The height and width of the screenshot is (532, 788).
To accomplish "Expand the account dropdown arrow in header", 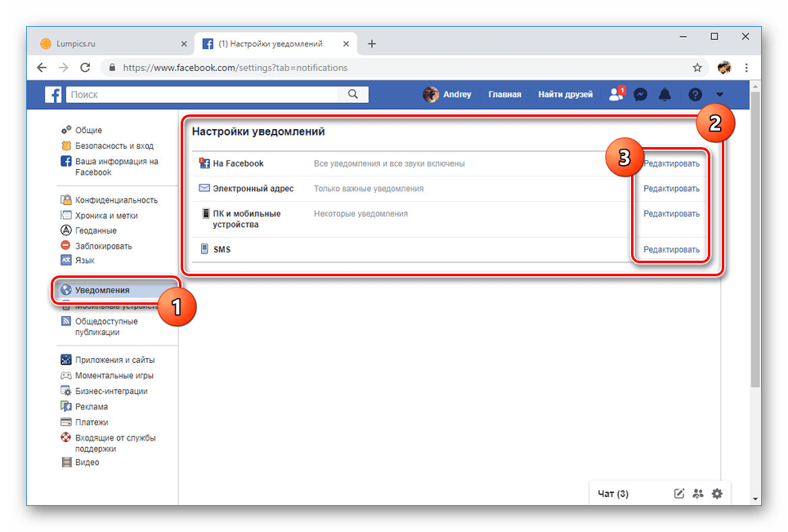I will (x=719, y=95).
